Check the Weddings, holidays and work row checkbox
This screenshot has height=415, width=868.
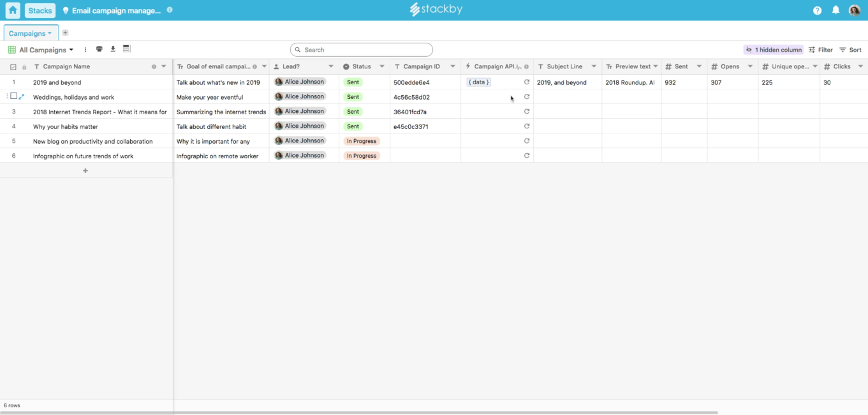[x=13, y=96]
